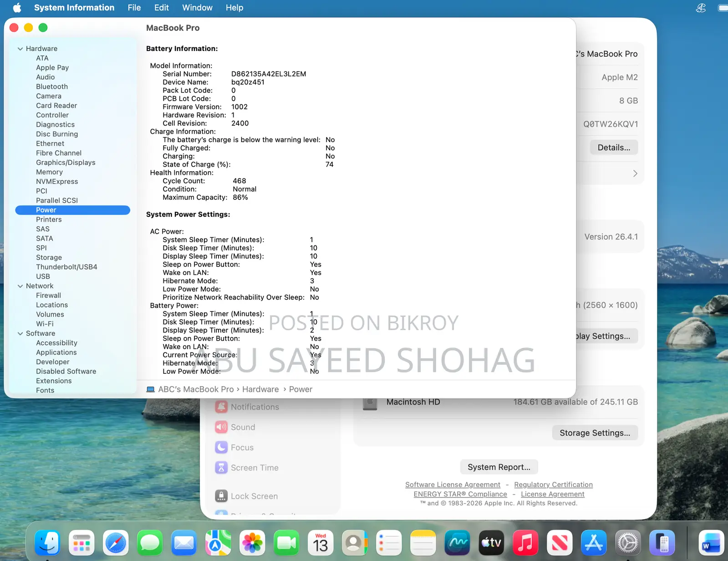Image resolution: width=728 pixels, height=561 pixels.
Task: Select Bluetooth in the sidebar
Action: point(52,87)
